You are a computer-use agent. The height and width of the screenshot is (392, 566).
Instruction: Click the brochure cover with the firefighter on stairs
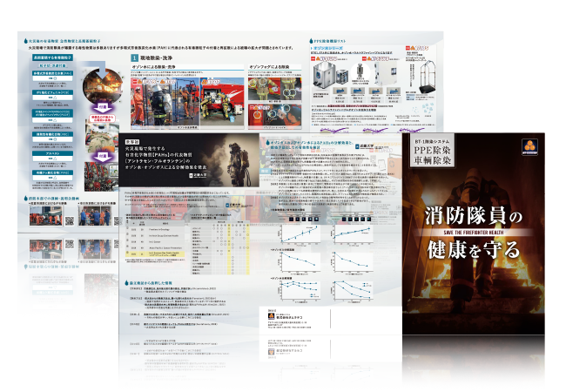coord(473,233)
